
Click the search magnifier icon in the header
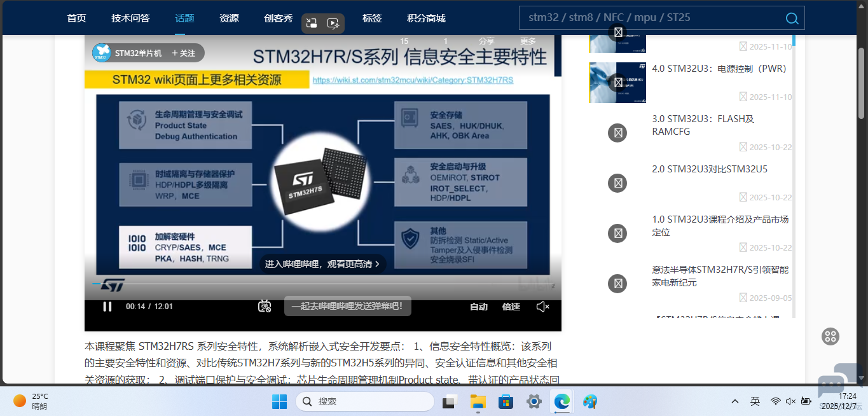point(792,18)
